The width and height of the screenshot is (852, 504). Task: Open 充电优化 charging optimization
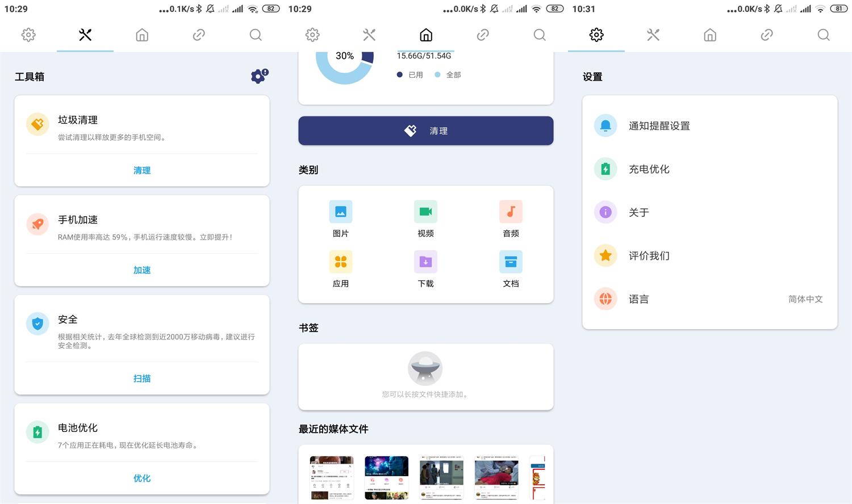pos(649,169)
